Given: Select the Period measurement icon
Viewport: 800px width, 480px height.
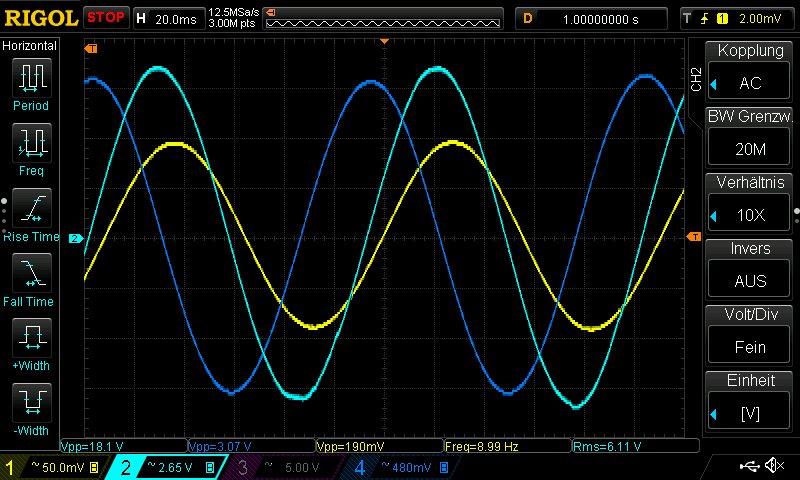Looking at the screenshot, I should [32, 78].
